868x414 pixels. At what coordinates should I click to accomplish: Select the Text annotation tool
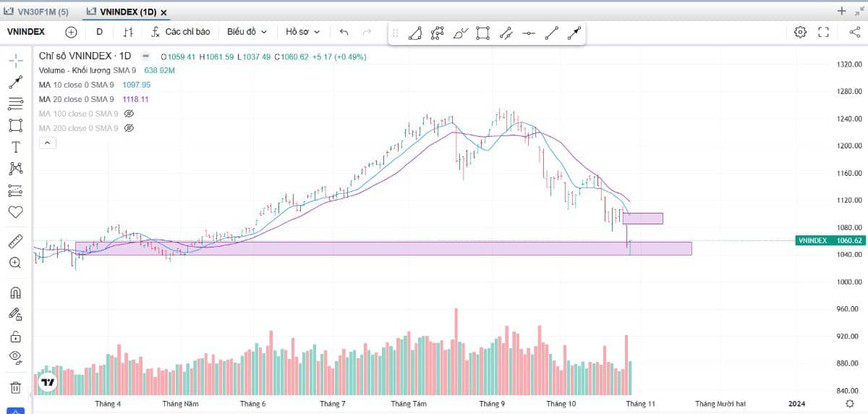(15, 147)
